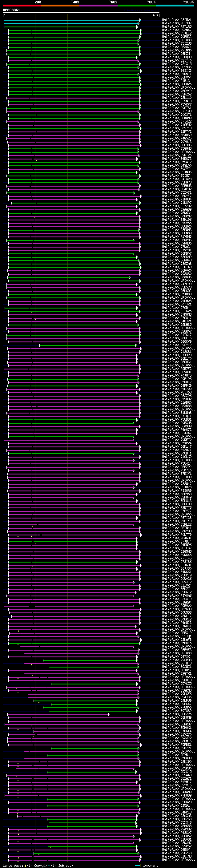This screenshot has width=197, height=868.
Task: Click label UniRef100_B4SIX3
Action: tap(177, 71)
